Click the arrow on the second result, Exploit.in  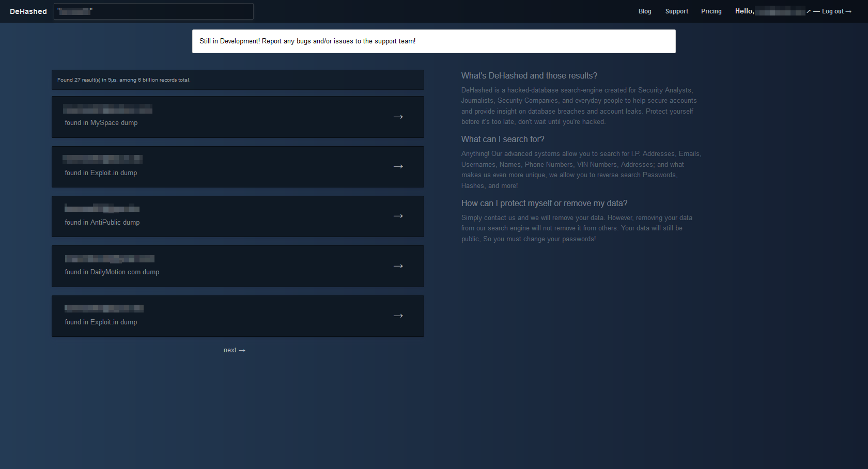pos(398,166)
